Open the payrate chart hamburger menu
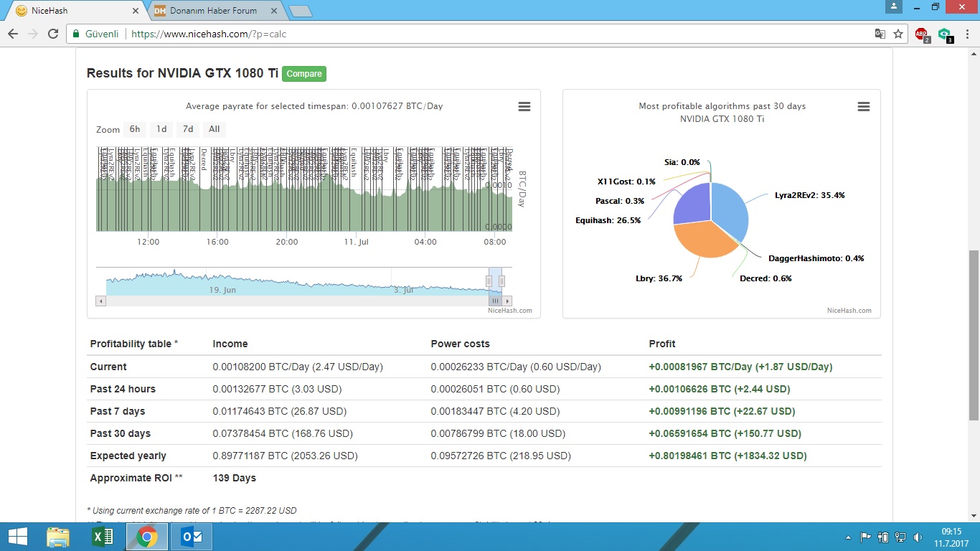The height and width of the screenshot is (551, 980). [524, 107]
